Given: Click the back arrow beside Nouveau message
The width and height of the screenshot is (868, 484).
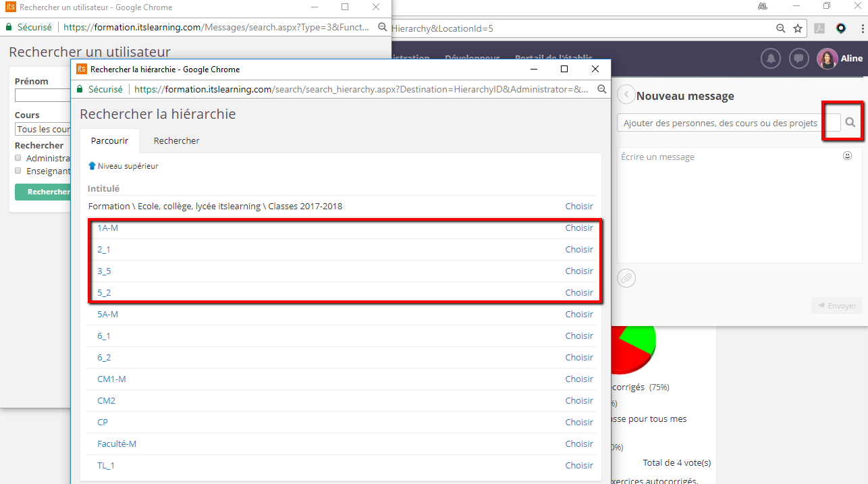Looking at the screenshot, I should 626,95.
